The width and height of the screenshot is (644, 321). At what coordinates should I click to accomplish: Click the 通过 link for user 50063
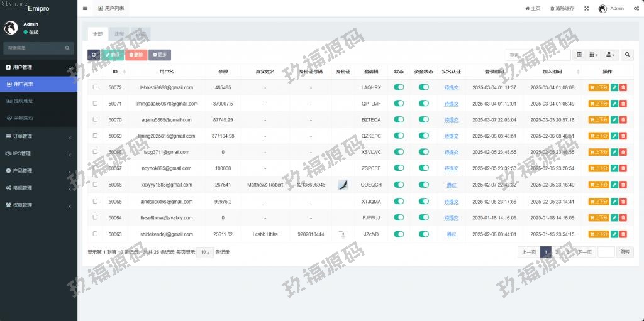click(x=451, y=234)
